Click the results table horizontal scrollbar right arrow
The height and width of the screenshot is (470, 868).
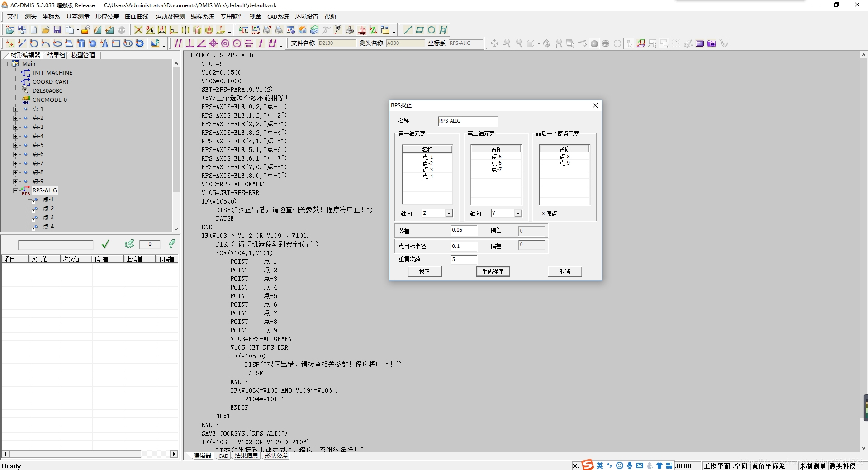click(174, 454)
